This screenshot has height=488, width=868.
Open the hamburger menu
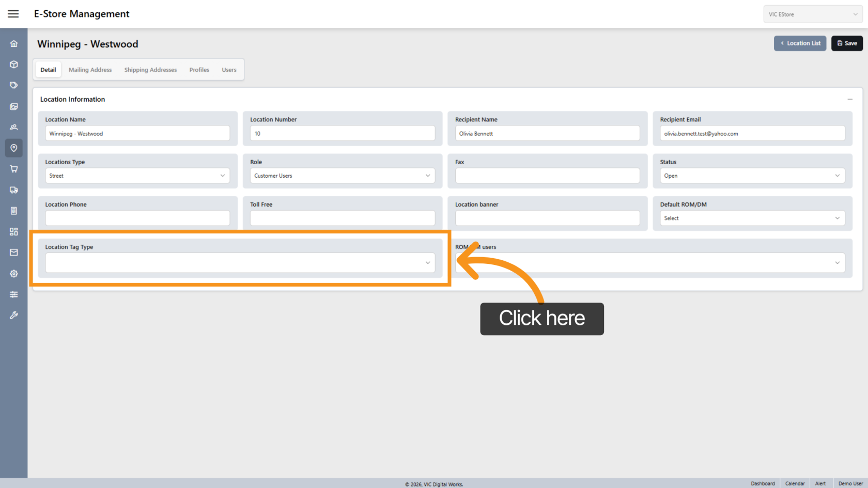(13, 14)
